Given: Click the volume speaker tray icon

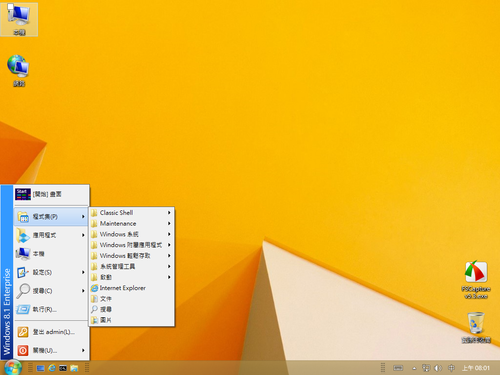Looking at the screenshot, I should (x=438, y=368).
